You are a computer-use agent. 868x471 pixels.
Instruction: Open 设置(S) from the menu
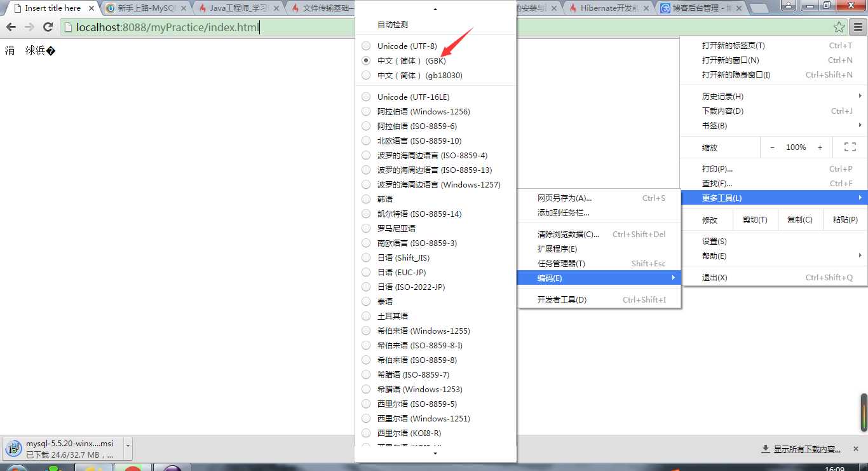(x=773, y=241)
